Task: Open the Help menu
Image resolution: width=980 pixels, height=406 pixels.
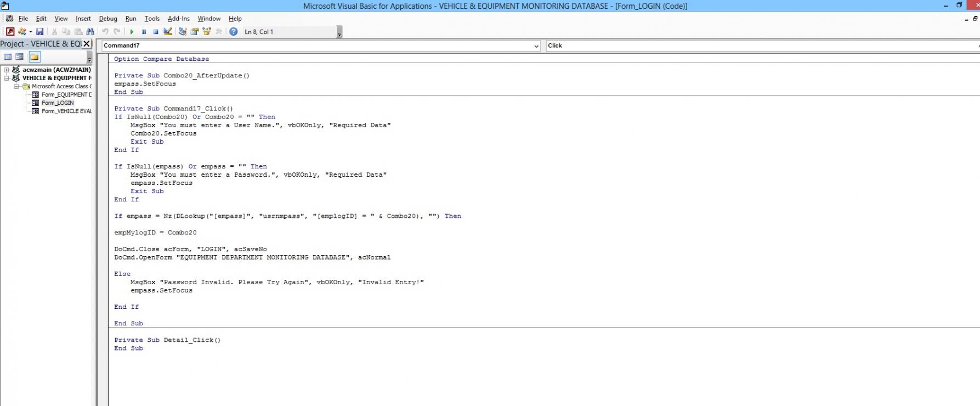Action: (235, 19)
